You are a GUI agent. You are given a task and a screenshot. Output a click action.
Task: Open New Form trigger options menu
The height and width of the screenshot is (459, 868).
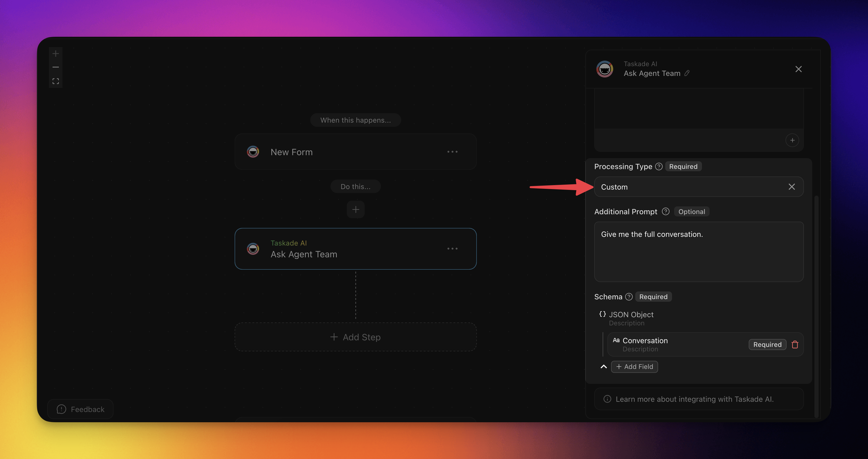tap(452, 152)
